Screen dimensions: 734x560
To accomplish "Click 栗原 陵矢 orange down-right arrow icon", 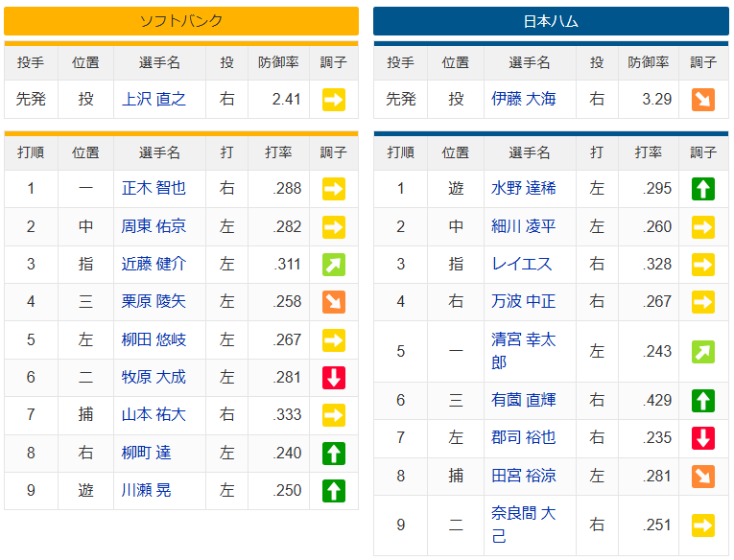I will (334, 302).
